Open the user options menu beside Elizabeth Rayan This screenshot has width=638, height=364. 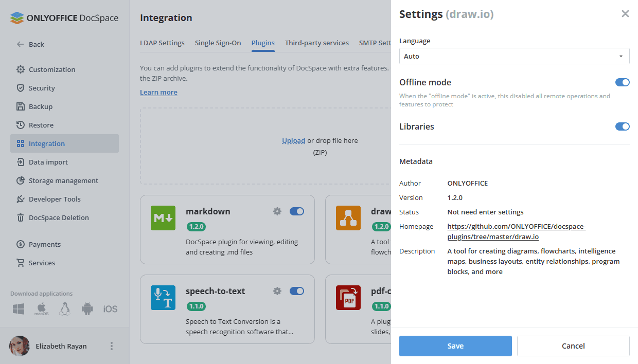coord(112,346)
